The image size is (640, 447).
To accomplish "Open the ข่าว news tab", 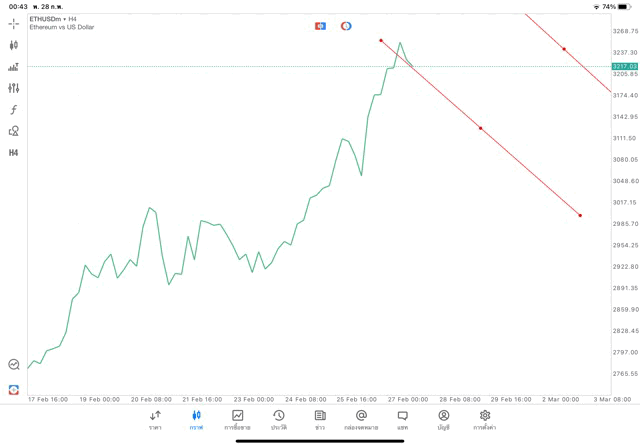I will click(320, 420).
